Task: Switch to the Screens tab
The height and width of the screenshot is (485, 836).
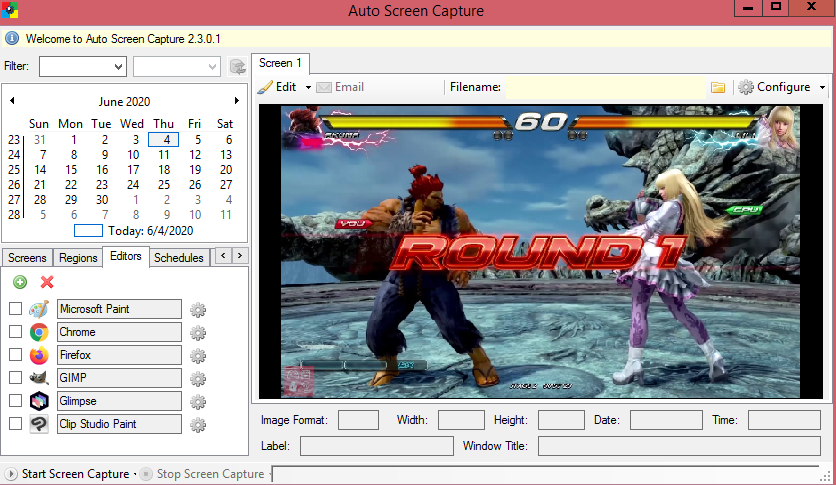Action: click(x=27, y=257)
